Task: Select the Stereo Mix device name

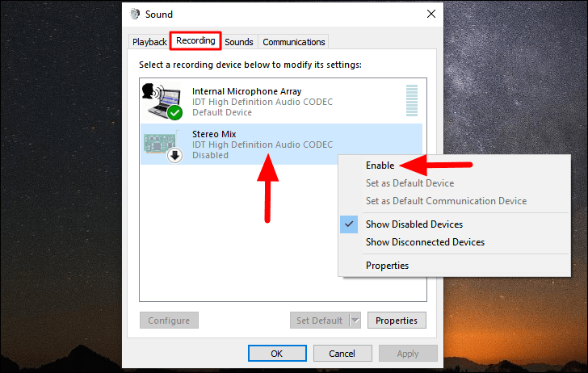Action: click(x=214, y=134)
